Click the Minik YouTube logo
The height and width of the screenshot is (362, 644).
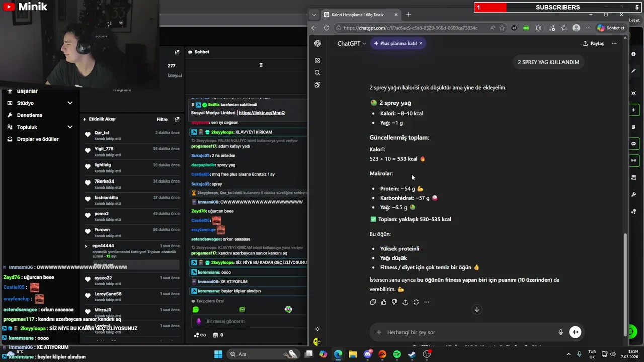click(x=25, y=7)
